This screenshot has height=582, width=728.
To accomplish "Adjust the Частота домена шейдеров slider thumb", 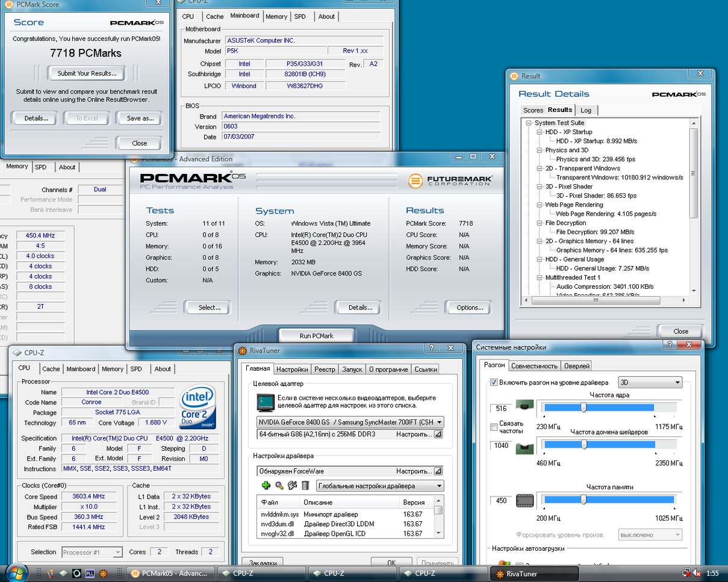I will (x=583, y=444).
